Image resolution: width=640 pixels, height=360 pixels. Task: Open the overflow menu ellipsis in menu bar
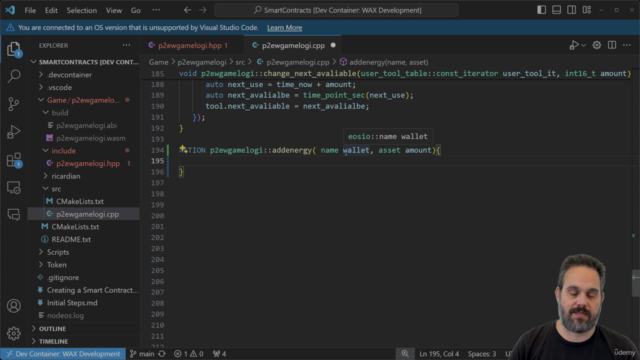pos(156,10)
